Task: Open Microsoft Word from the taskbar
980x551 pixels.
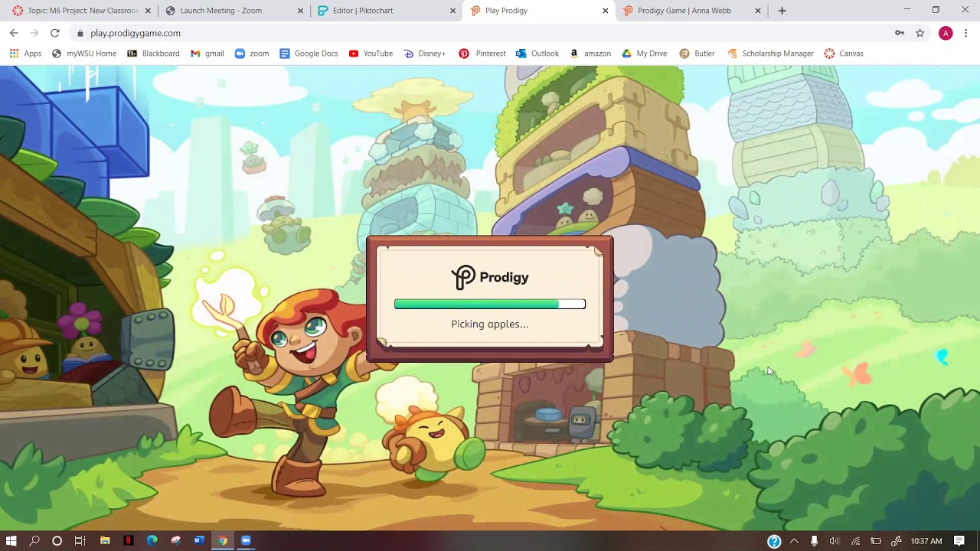Action: pyautogui.click(x=199, y=541)
